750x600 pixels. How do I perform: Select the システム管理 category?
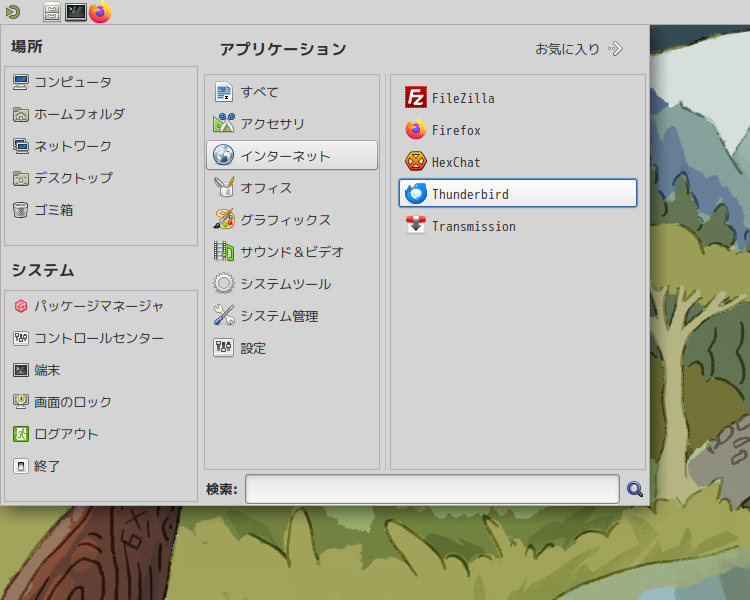pos(292,316)
